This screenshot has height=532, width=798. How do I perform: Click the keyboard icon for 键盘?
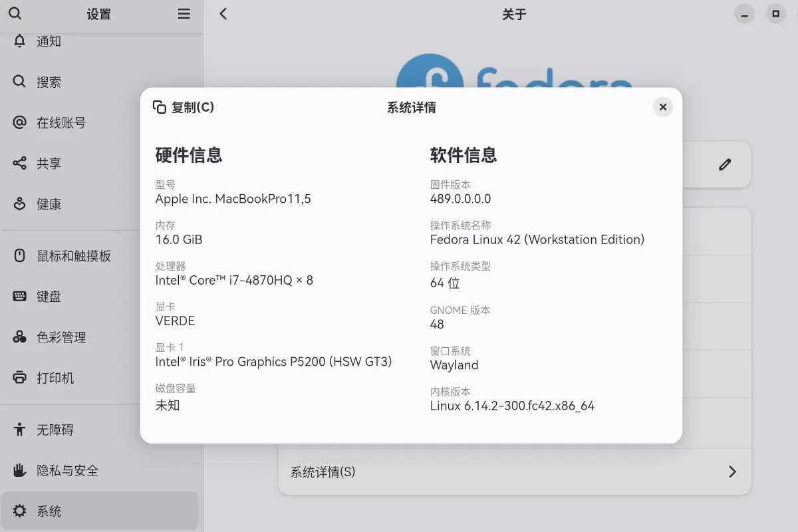(x=19, y=297)
